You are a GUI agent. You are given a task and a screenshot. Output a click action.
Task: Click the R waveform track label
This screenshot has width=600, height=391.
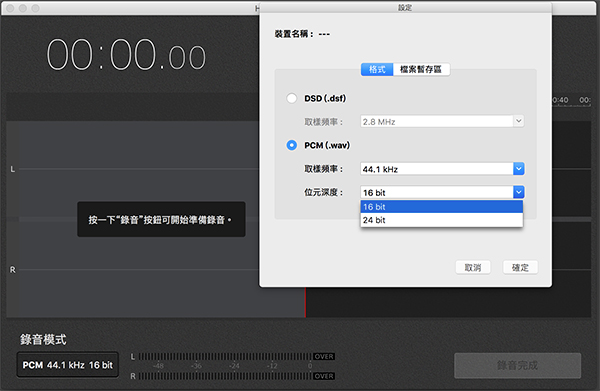13,270
